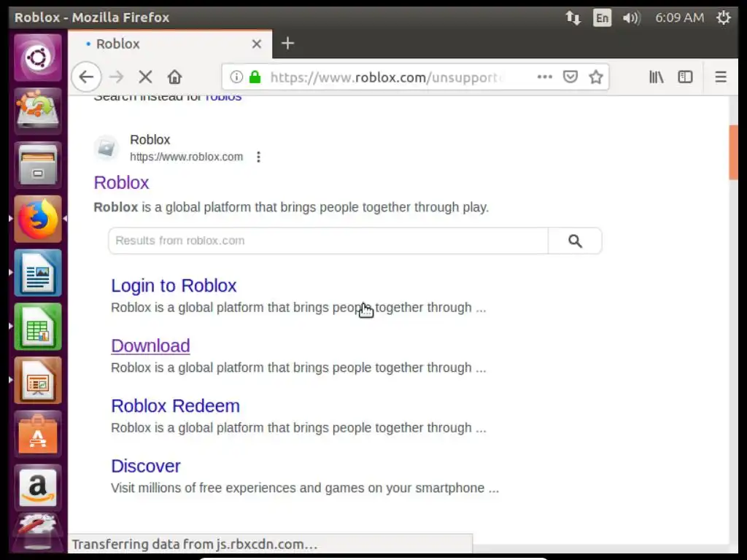Screen dimensions: 747x560
Task: Open Ubuntu Software center
Action: click(38, 435)
